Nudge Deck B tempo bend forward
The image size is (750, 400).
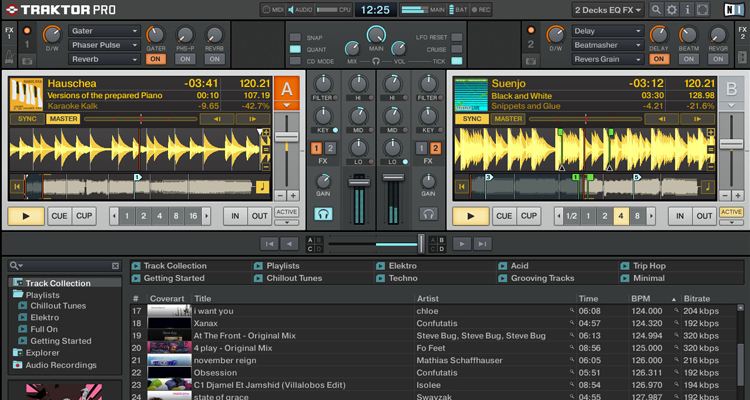(697, 119)
